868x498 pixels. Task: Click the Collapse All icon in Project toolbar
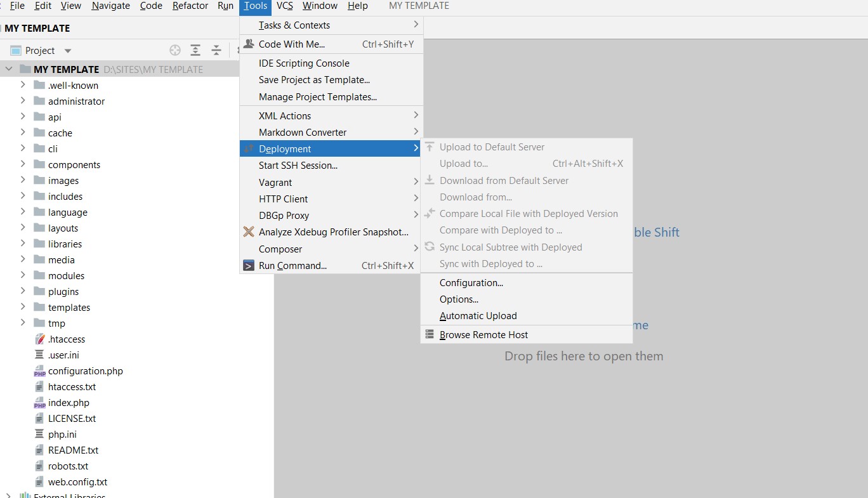click(216, 50)
